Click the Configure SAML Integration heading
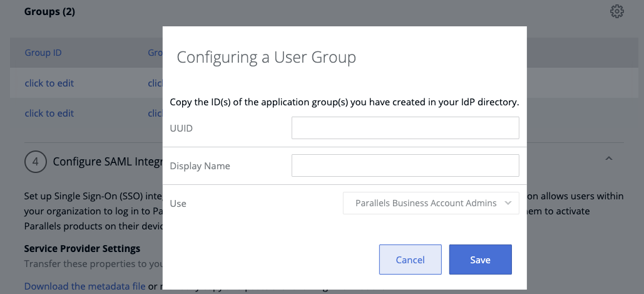The width and height of the screenshot is (644, 294). [x=108, y=162]
